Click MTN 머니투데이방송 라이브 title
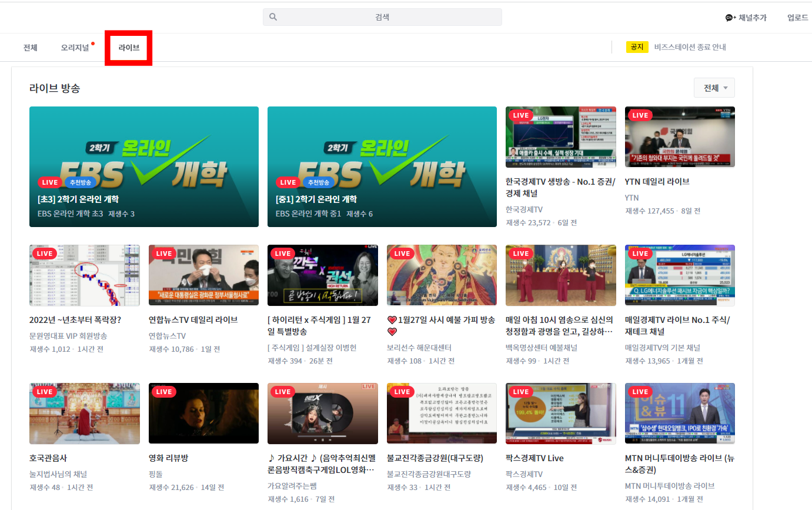Image resolution: width=812 pixels, height=510 pixels. 680,464
